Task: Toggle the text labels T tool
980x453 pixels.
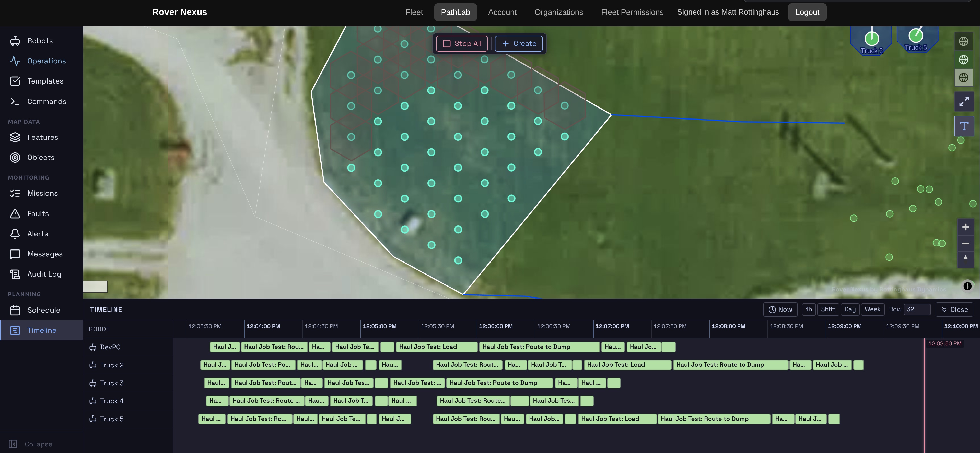Action: (x=964, y=126)
